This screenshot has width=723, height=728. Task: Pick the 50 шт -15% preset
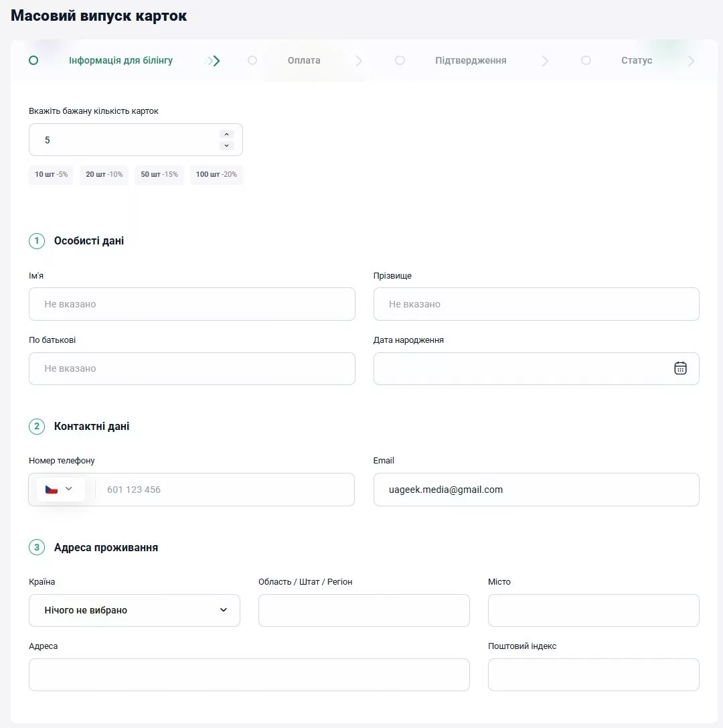[x=159, y=175]
